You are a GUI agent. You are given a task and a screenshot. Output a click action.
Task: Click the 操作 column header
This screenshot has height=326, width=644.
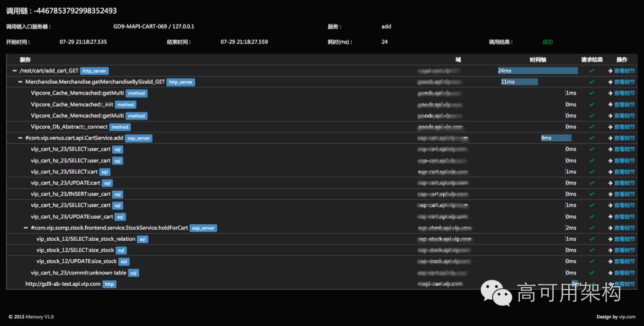pyautogui.click(x=622, y=60)
